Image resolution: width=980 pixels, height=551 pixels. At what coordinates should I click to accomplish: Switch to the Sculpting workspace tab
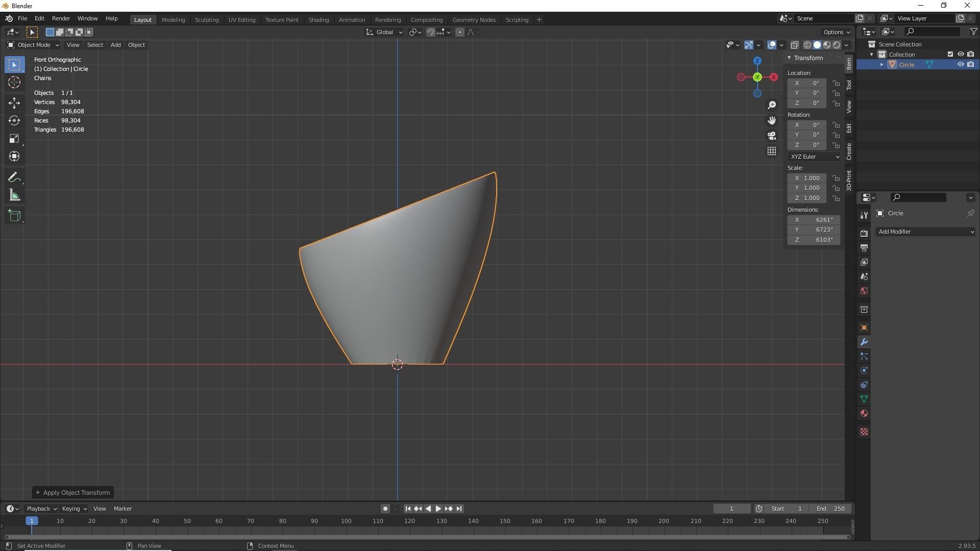point(207,20)
